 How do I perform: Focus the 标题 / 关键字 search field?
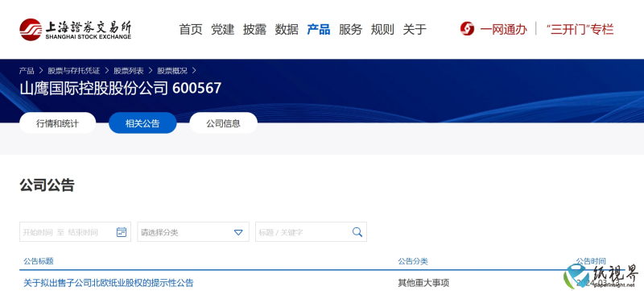311,232
